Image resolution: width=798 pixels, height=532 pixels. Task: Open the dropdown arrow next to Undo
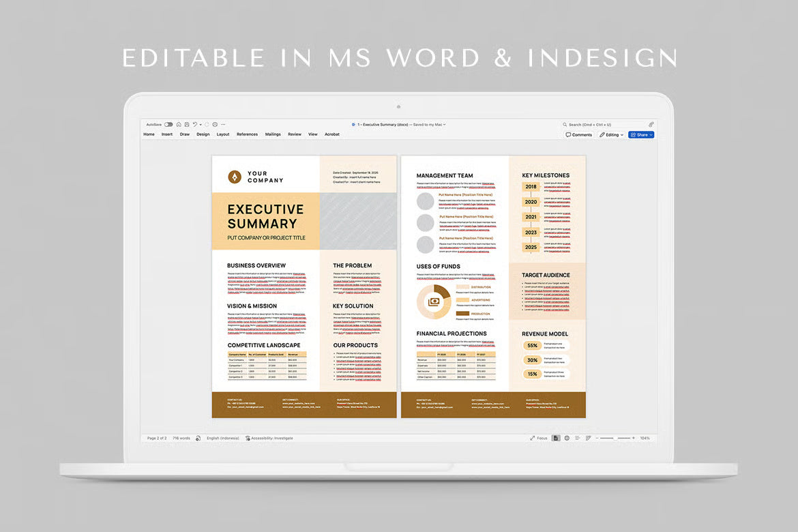coord(201,125)
